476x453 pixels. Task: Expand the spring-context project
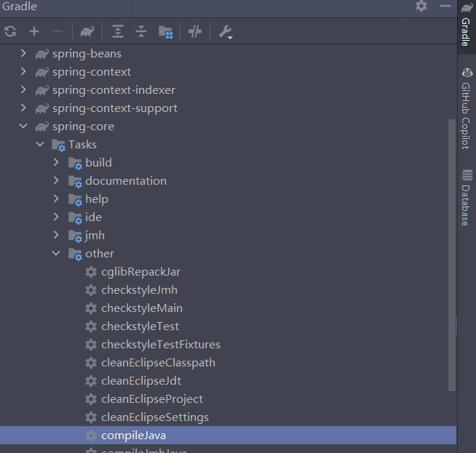pos(23,71)
